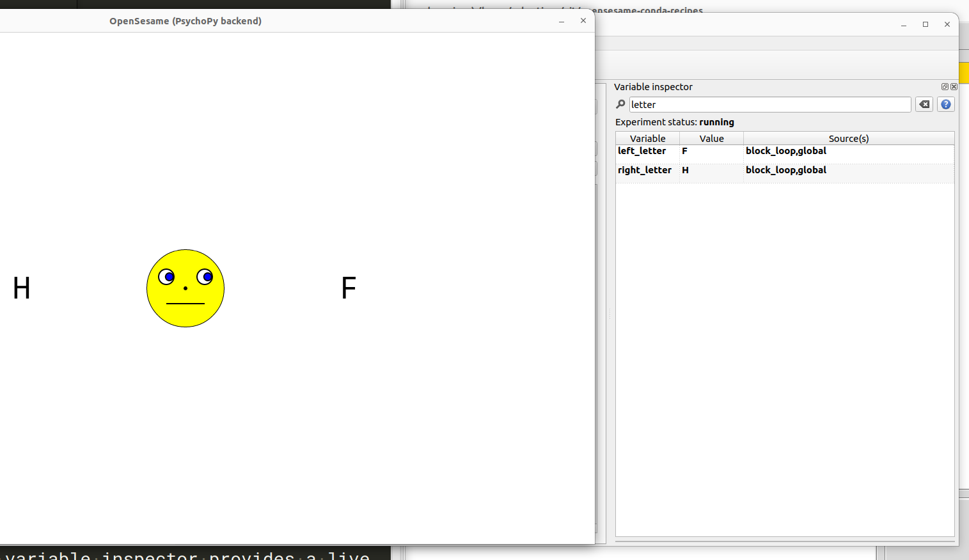969x560 pixels.
Task: Click the help icon in the Variable inspector
Action: click(x=945, y=104)
